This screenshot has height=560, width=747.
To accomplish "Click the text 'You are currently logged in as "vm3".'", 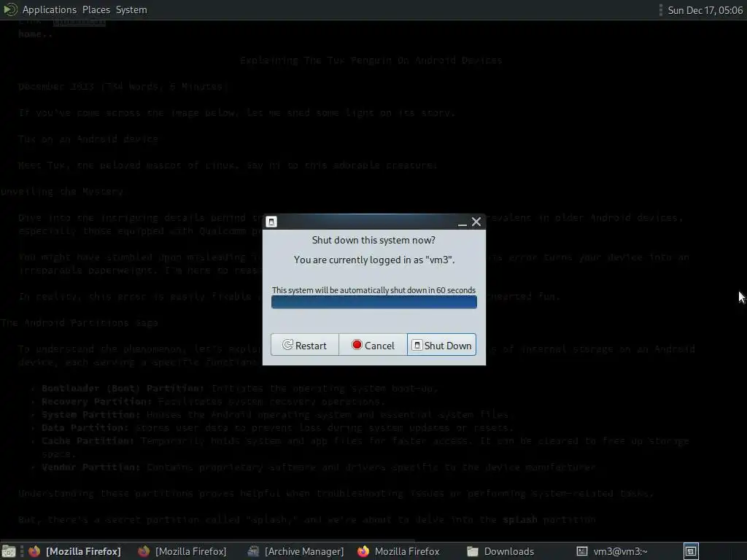I will point(374,260).
